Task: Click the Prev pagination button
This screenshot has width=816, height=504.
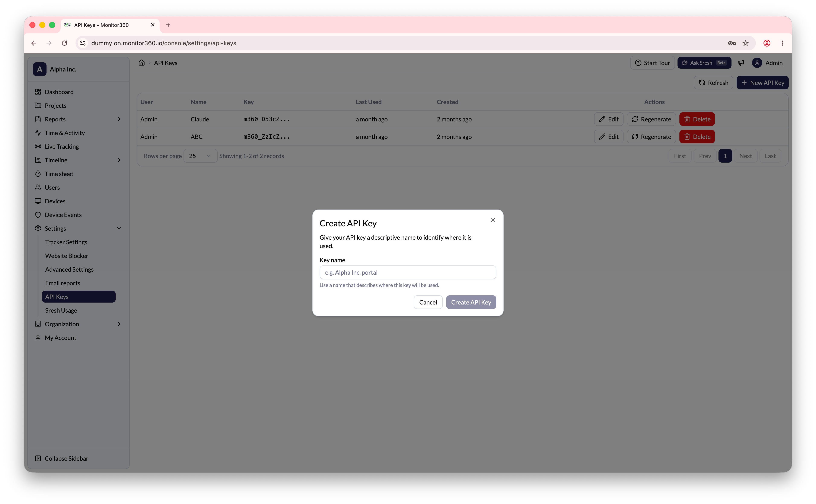Action: pyautogui.click(x=705, y=156)
